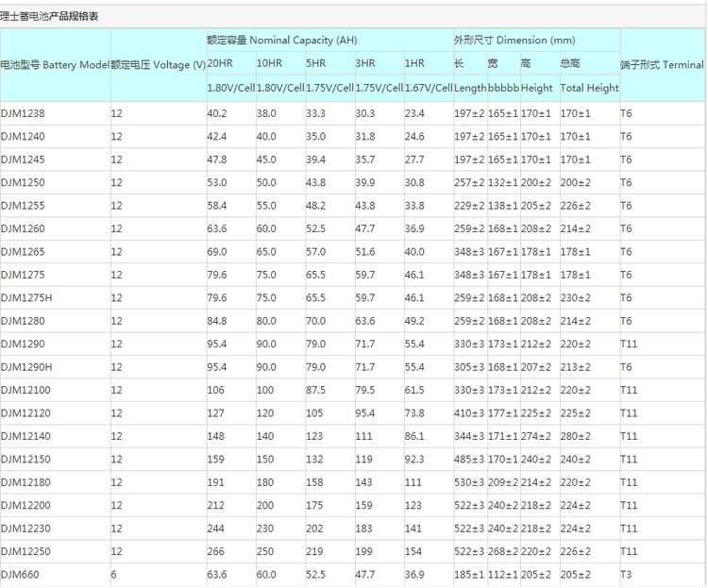This screenshot has height=588, width=708.
Task: Select the Terminal column header
Action: pyautogui.click(x=662, y=65)
